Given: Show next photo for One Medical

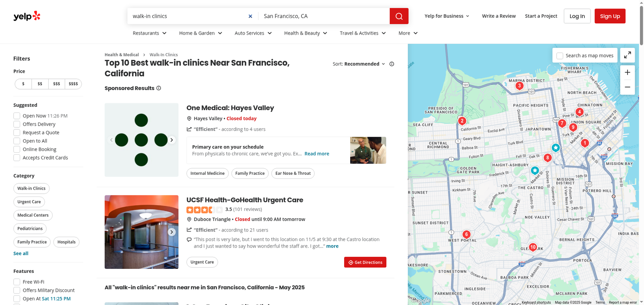Looking at the screenshot, I should click(x=171, y=140).
